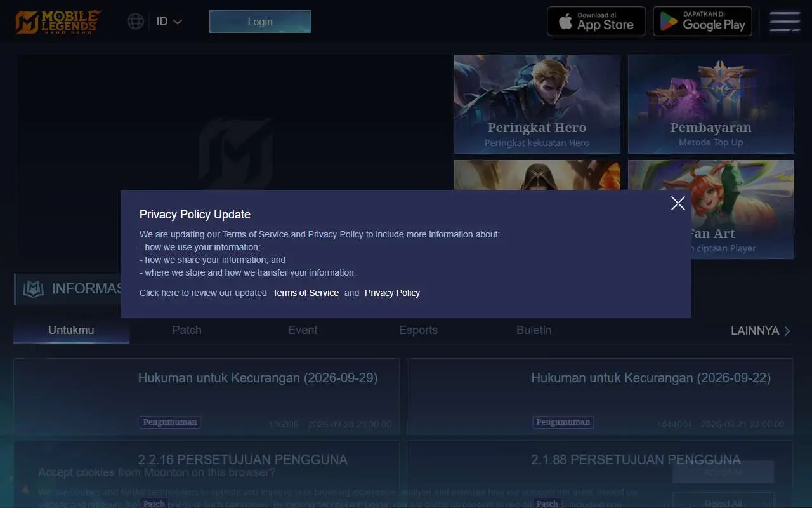Screen dimensions: 812x508
Task: Select the Event tab
Action: (303, 330)
